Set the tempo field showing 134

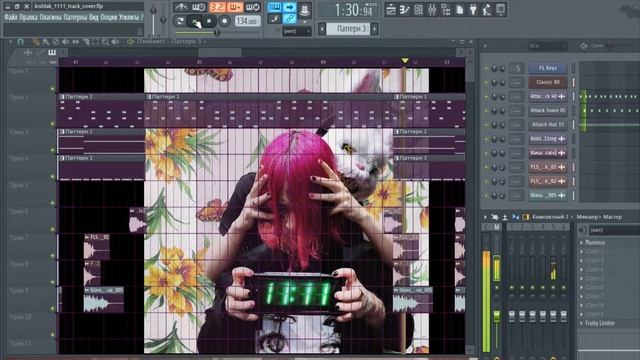click(247, 21)
